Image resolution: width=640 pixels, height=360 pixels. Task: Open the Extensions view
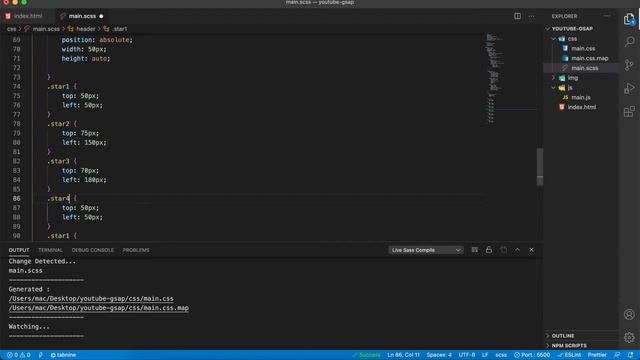(629, 111)
